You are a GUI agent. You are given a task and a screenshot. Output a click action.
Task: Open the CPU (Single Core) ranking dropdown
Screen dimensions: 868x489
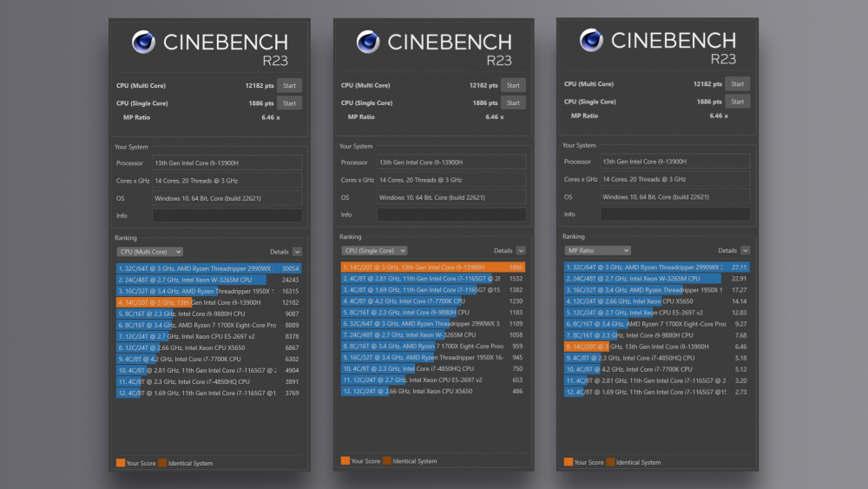tap(374, 251)
